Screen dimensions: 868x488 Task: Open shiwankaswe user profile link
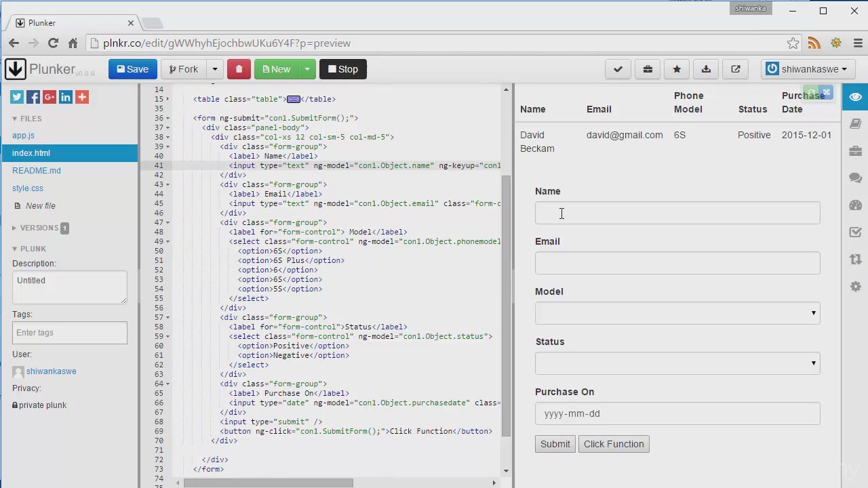(52, 371)
